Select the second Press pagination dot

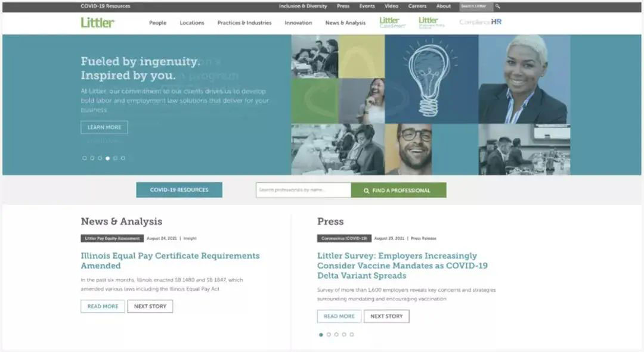[x=329, y=334]
